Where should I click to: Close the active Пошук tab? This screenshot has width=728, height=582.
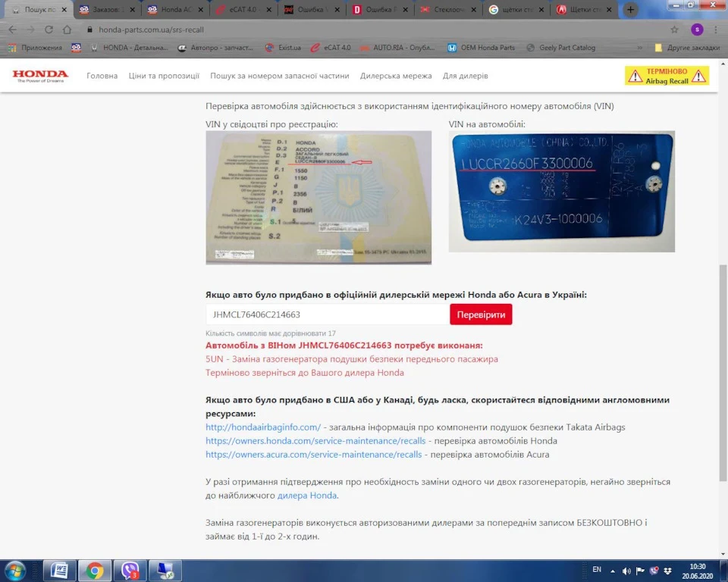coord(64,9)
